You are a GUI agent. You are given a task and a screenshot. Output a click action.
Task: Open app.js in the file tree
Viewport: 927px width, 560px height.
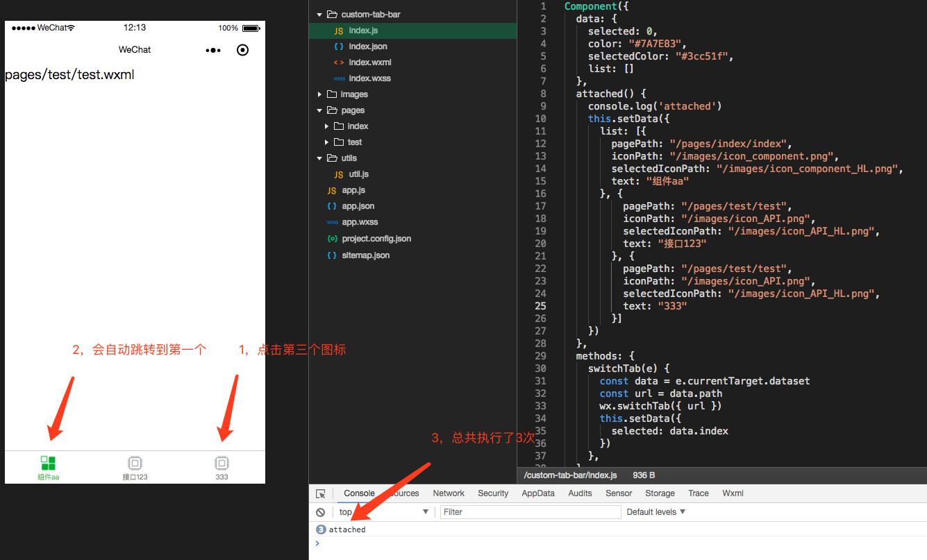tap(353, 190)
